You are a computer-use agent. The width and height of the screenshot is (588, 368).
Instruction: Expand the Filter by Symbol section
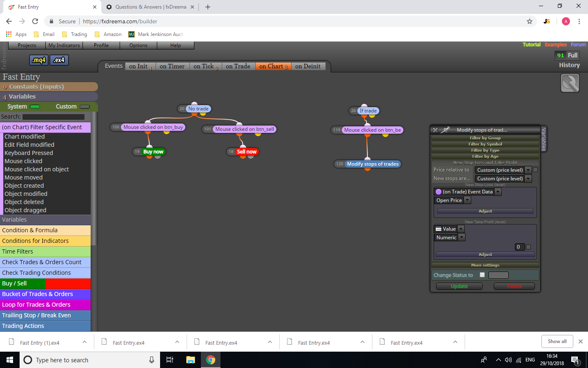tap(485, 144)
